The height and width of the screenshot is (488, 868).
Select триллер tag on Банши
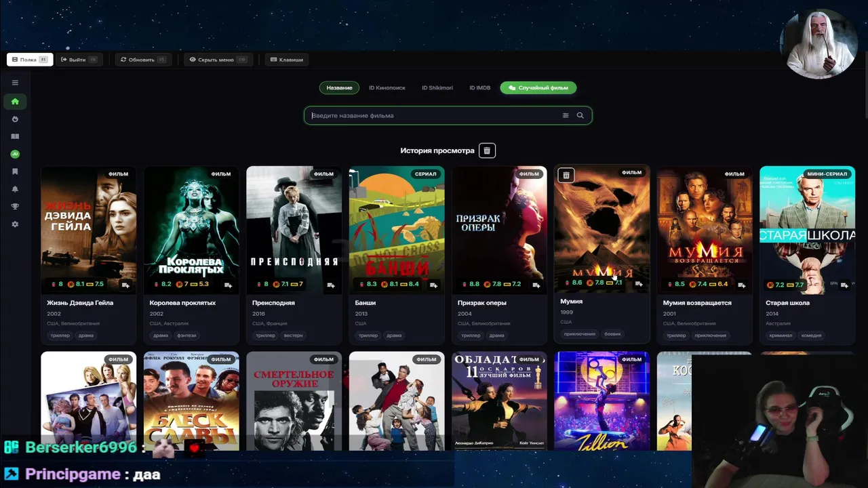368,335
